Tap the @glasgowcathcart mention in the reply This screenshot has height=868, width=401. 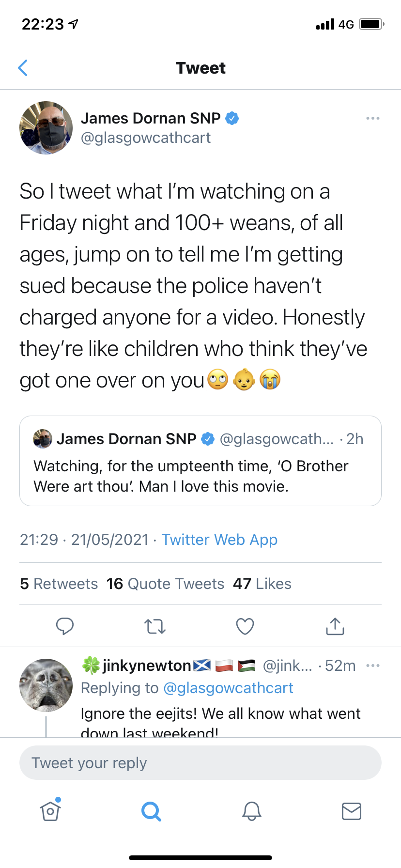(228, 688)
